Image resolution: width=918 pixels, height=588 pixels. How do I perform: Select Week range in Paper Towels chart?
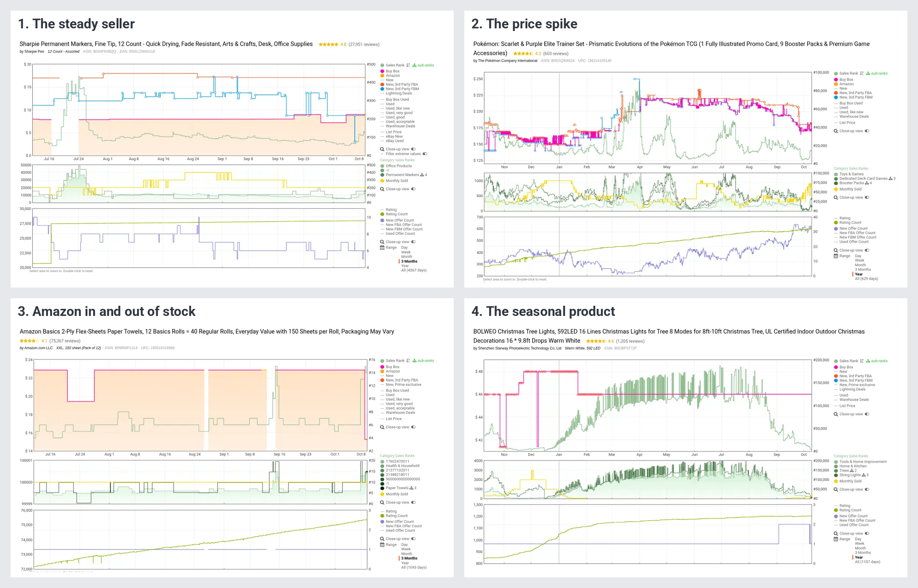pos(406,549)
